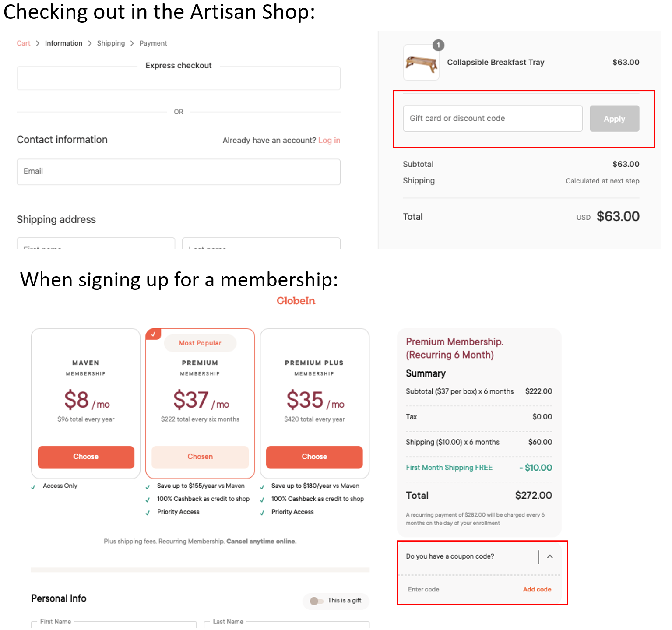Choose the Premium Plus membership plan

point(314,457)
